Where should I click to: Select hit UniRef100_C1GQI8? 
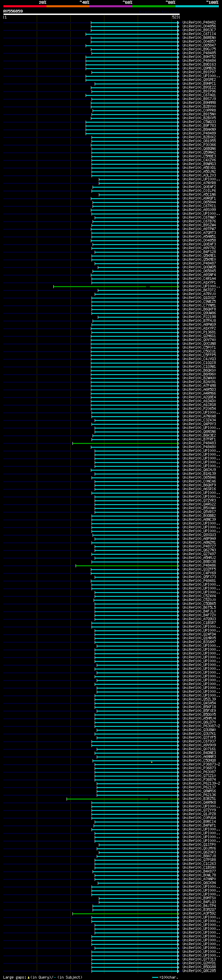pyautogui.click(x=199, y=363)
